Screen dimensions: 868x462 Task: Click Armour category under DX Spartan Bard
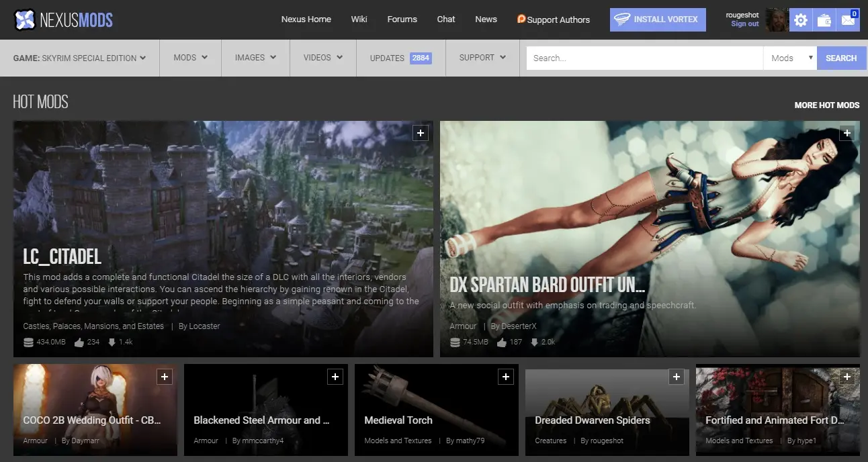463,326
